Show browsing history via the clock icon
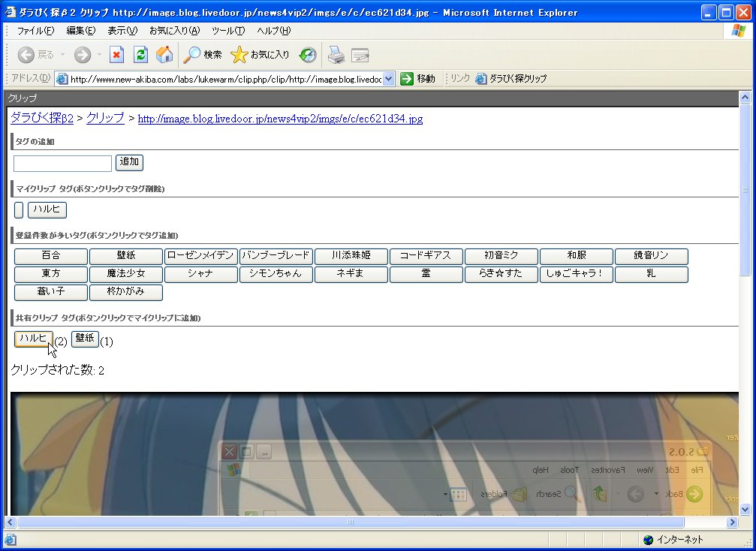This screenshot has height=551, width=756. pyautogui.click(x=308, y=55)
